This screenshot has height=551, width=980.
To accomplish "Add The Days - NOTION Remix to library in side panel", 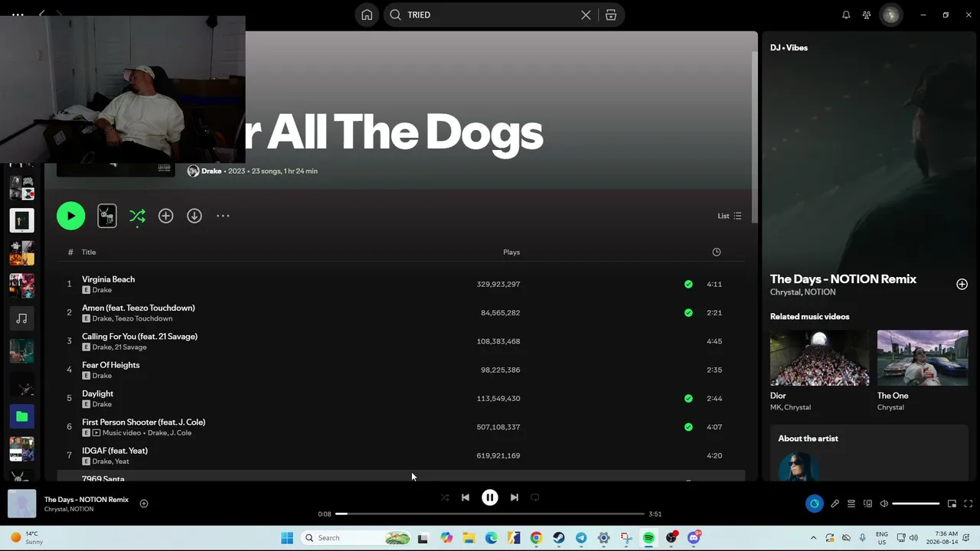I will 962,284.
